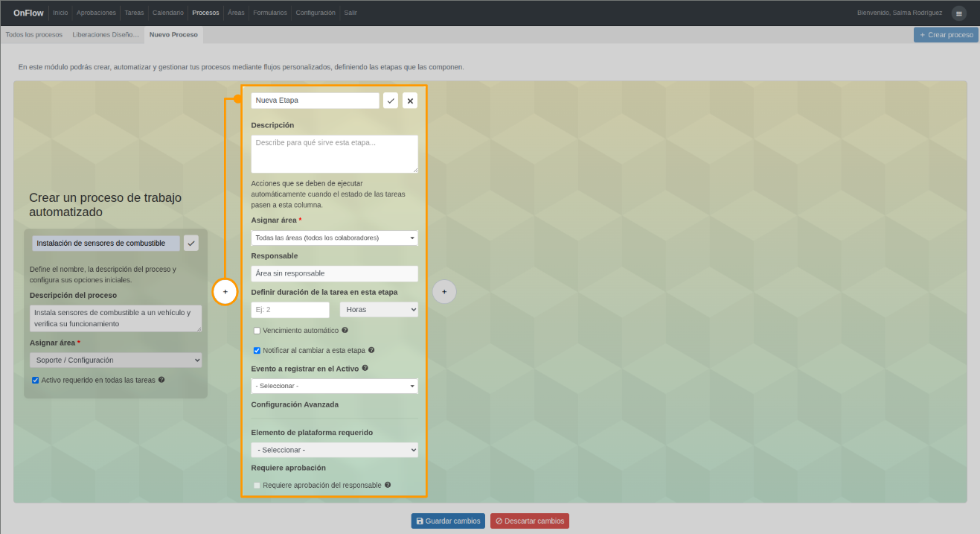Click Descartar cambios button

(x=530, y=521)
